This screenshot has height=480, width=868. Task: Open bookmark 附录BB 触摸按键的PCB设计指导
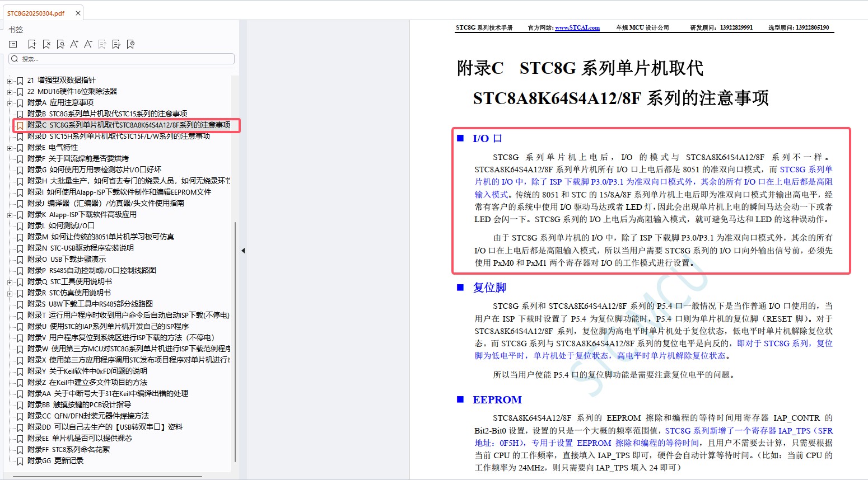click(79, 405)
